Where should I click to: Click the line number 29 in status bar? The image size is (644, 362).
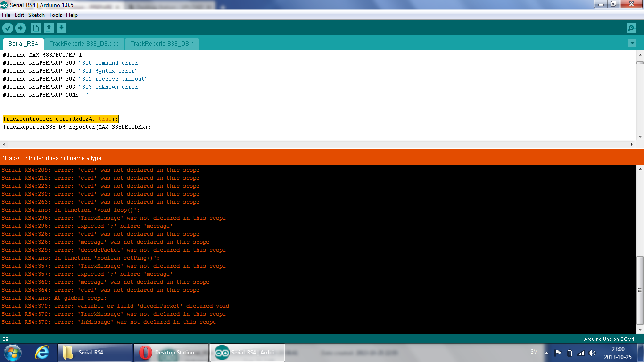(6, 339)
